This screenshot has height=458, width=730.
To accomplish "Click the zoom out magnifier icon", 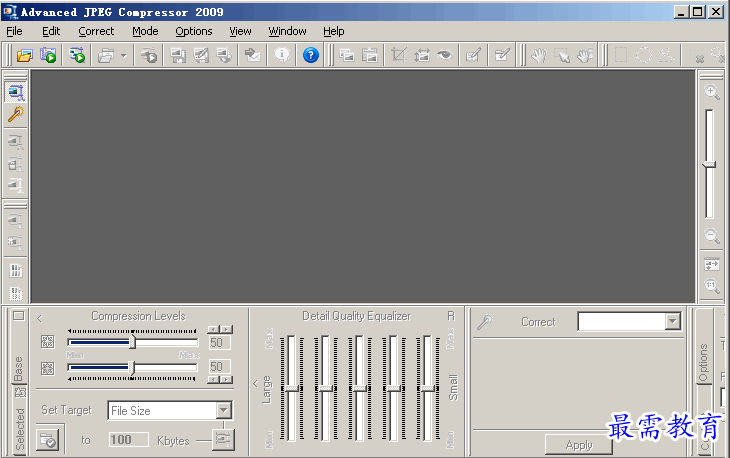I will click(x=712, y=237).
